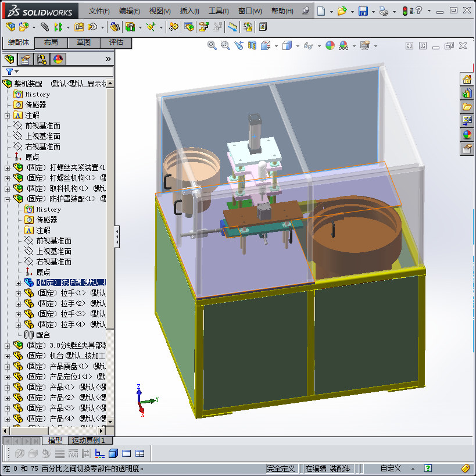476x476 pixels.
Task: Open the Hide/Show Items glasses dropdown
Action: click(319, 46)
